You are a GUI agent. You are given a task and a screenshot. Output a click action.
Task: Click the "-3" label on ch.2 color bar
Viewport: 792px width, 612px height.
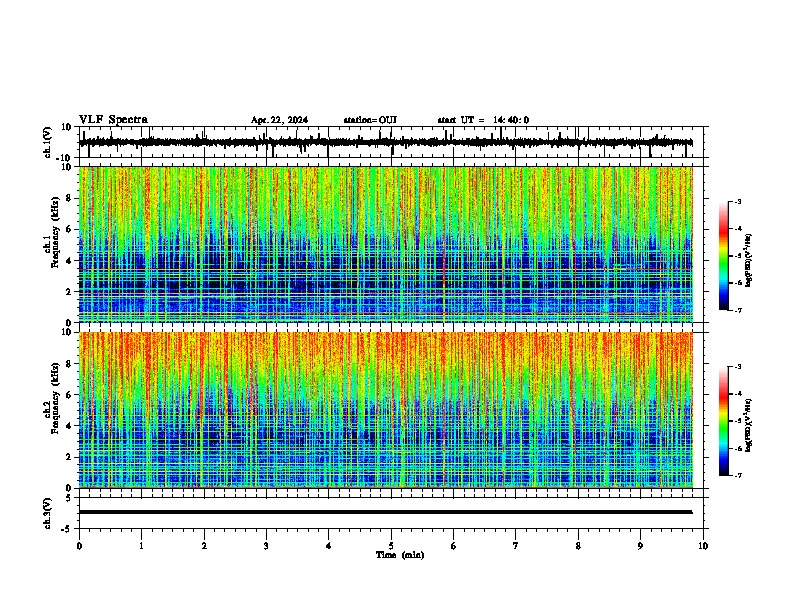[x=738, y=367]
